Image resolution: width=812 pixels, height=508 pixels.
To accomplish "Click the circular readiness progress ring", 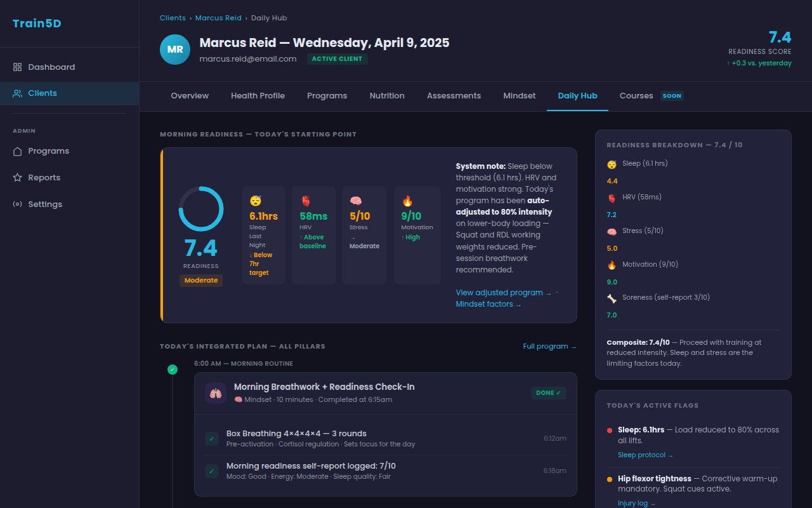I will point(201,209).
